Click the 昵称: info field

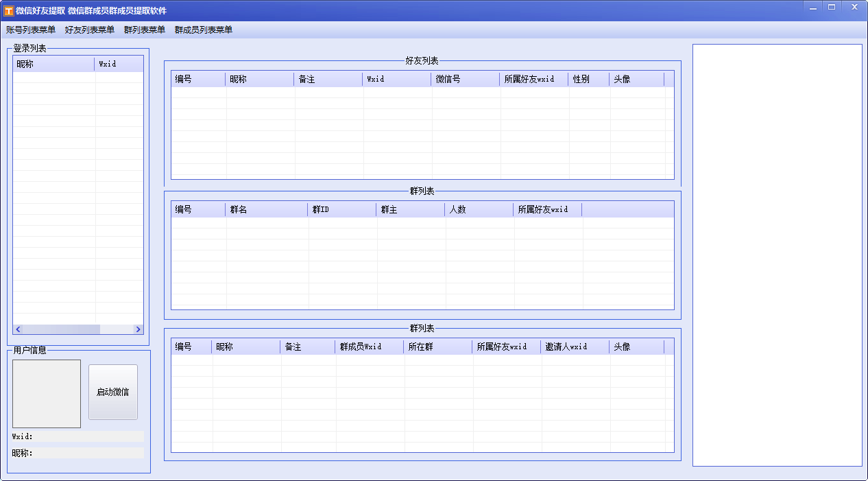[78, 453]
